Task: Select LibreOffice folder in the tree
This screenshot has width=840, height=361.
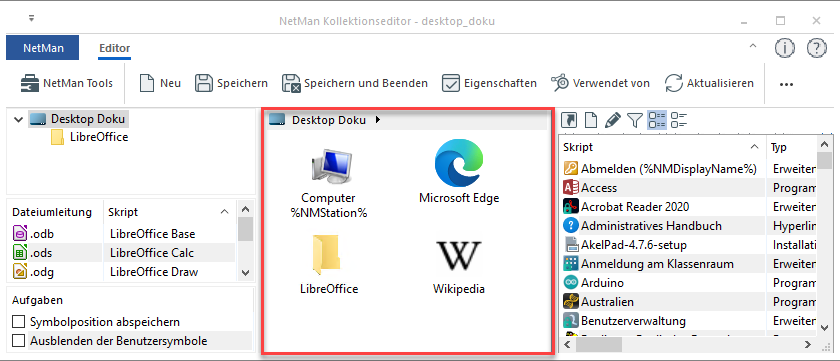Action: pos(89,137)
